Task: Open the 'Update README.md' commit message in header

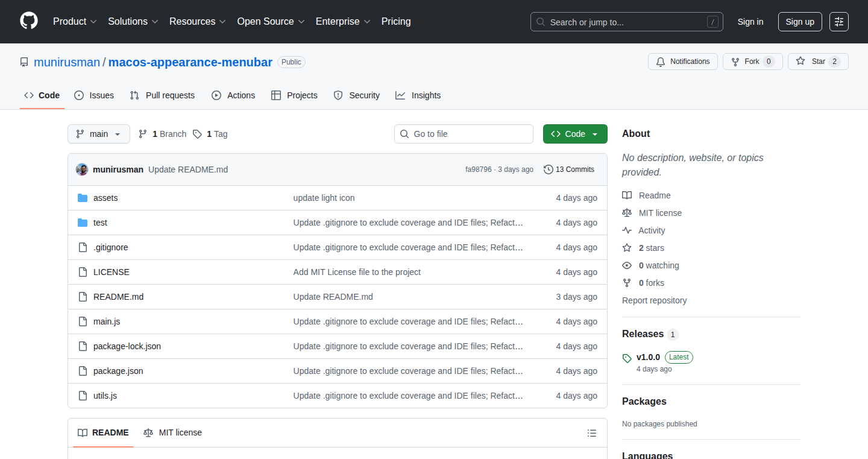Action: pos(188,169)
